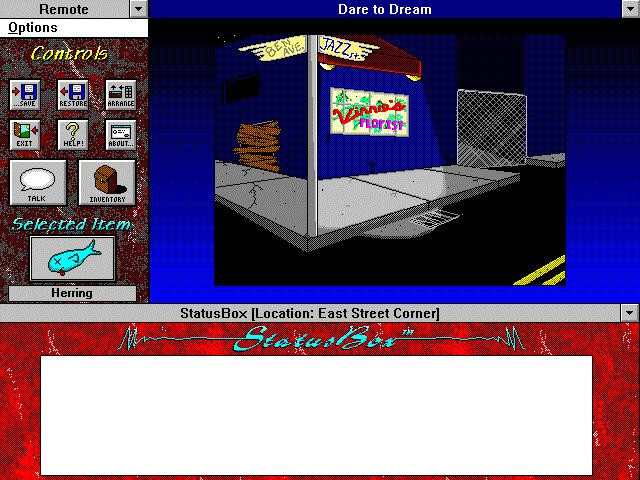Click the chain-link fence in scene
This screenshot has width=640, height=480.
tap(491, 129)
